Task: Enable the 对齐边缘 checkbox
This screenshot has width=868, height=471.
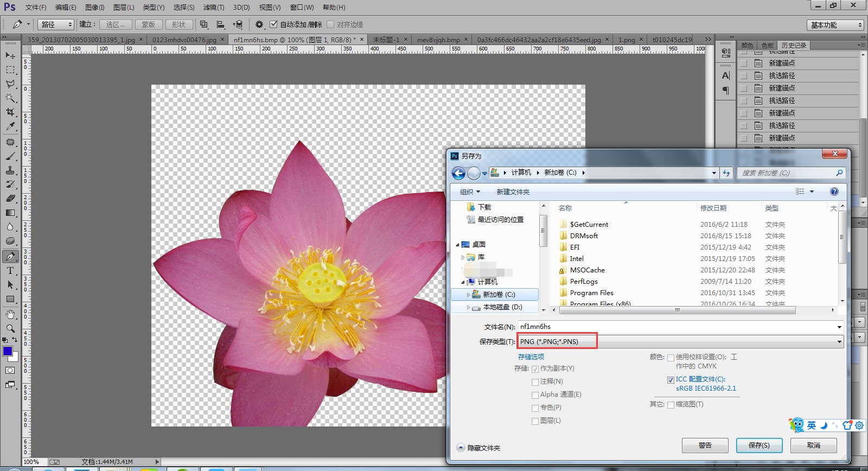Action: [x=330, y=24]
